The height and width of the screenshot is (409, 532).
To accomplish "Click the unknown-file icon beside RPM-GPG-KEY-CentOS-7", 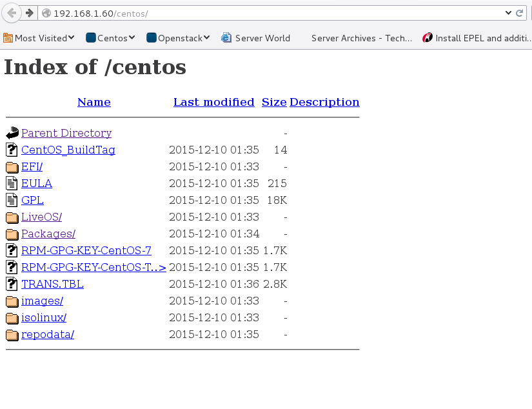I will [x=12, y=250].
